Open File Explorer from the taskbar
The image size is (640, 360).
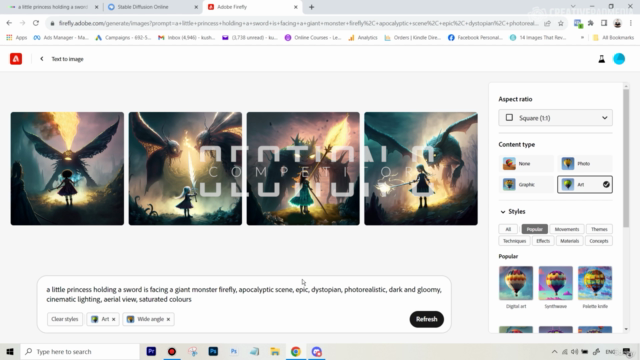point(275,351)
